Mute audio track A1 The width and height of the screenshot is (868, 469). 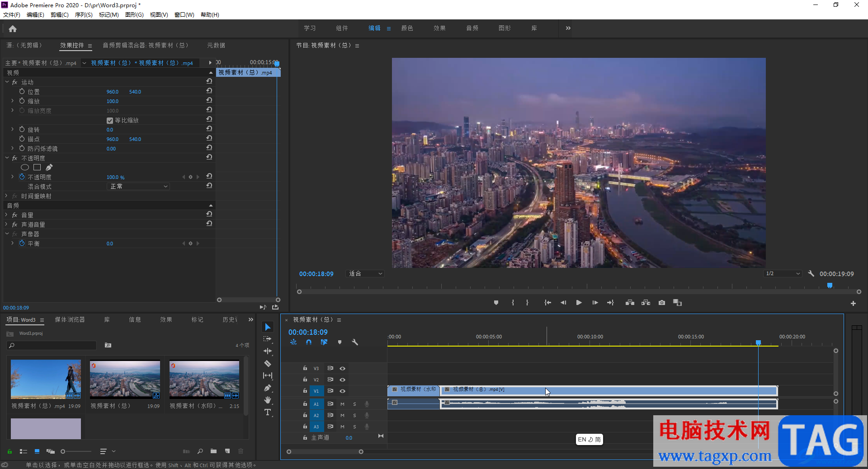[x=342, y=404]
